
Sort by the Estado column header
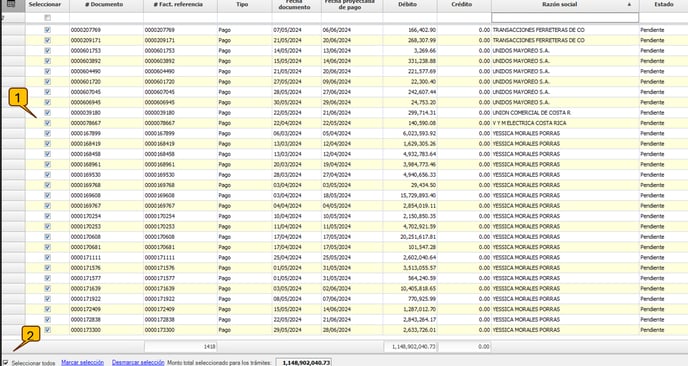(663, 4)
